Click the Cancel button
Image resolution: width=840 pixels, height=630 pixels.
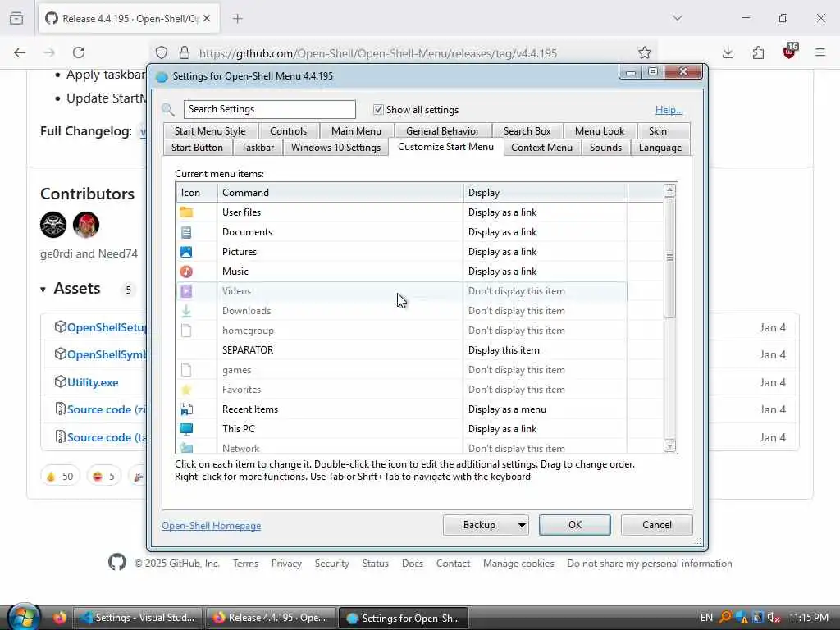click(x=657, y=525)
